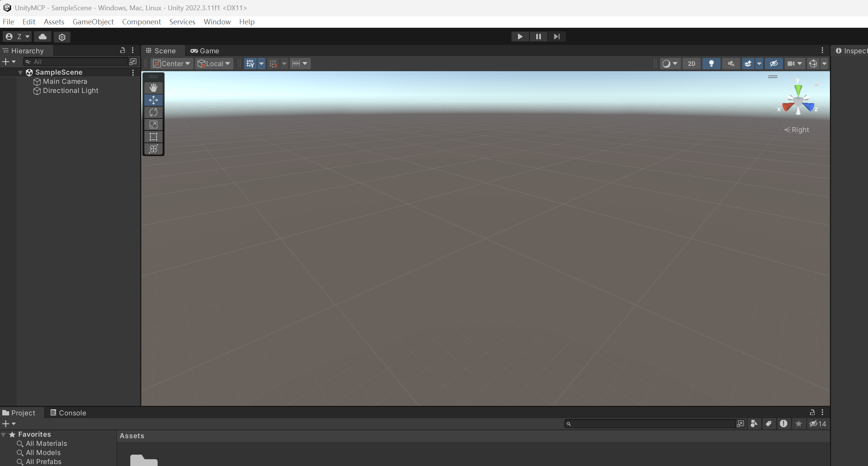Viewport: 868px width, 466px height.
Task: Open Local handle rotation dropdown
Action: pos(214,64)
